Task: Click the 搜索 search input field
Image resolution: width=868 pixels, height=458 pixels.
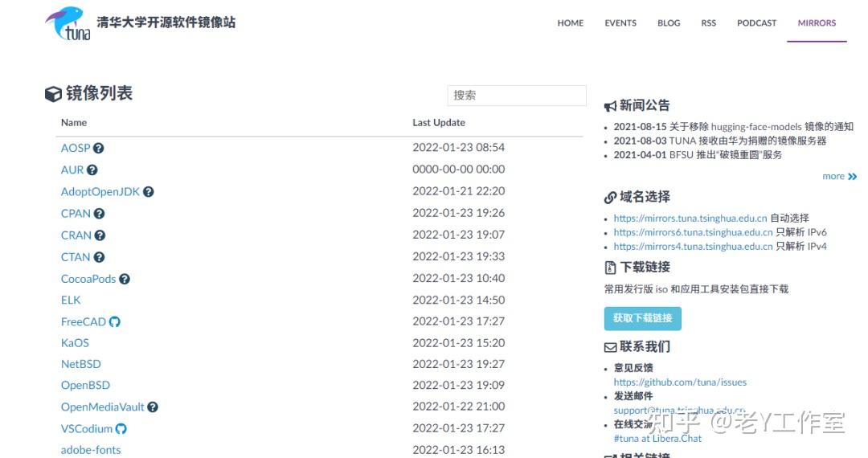Action: point(517,95)
